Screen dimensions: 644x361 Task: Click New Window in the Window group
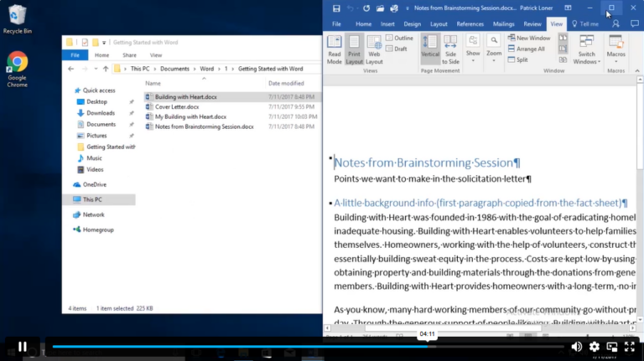click(x=529, y=38)
